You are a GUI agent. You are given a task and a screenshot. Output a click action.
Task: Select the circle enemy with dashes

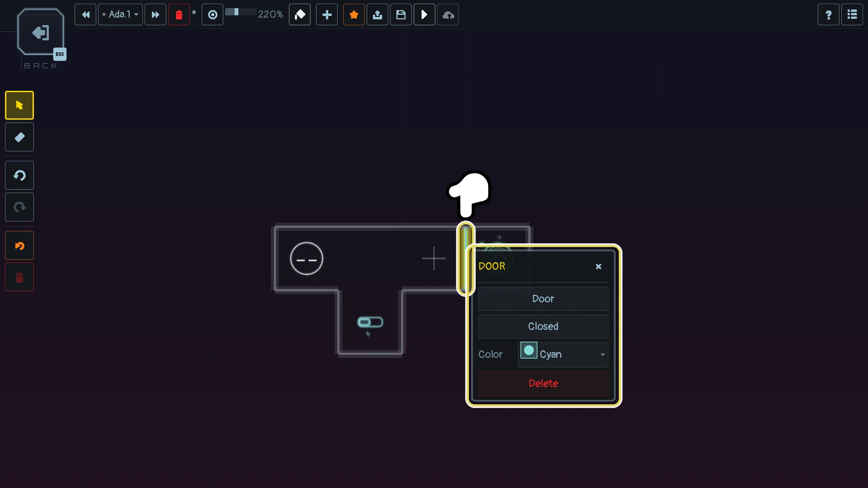(x=307, y=259)
